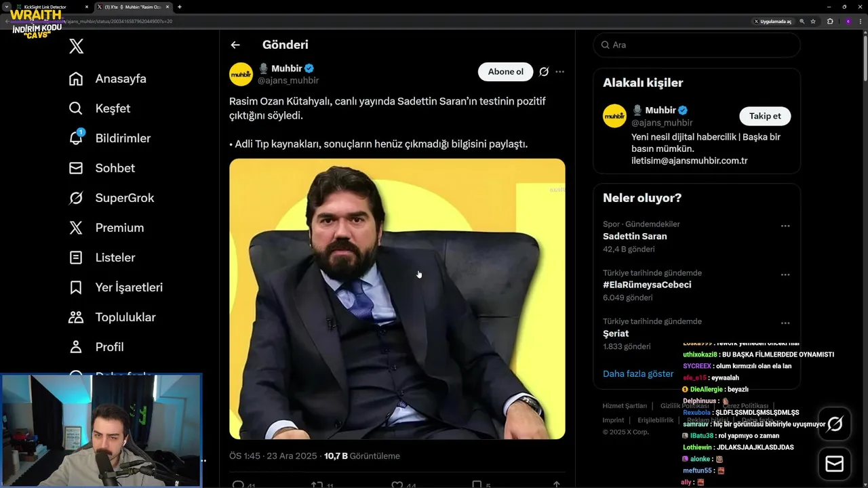Viewport: 868px width, 488px height.
Task: Click the verified badge next to Muhbir
Action: (309, 68)
